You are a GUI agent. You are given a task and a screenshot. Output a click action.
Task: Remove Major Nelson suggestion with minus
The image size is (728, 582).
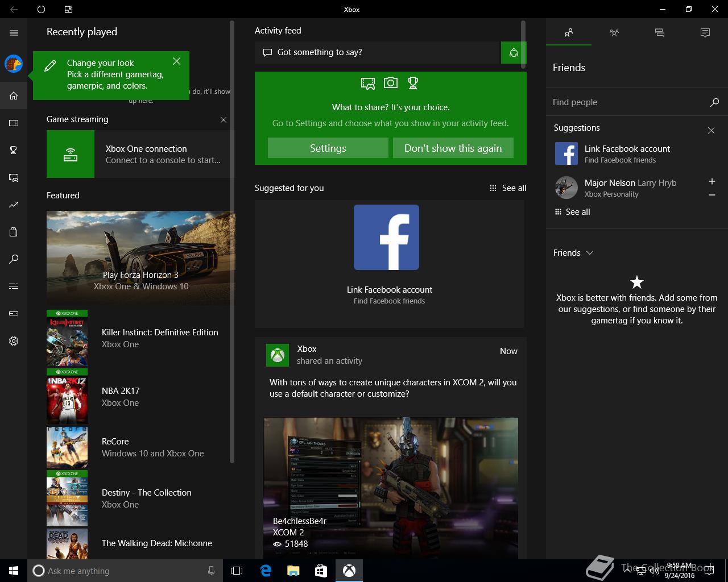(x=712, y=195)
